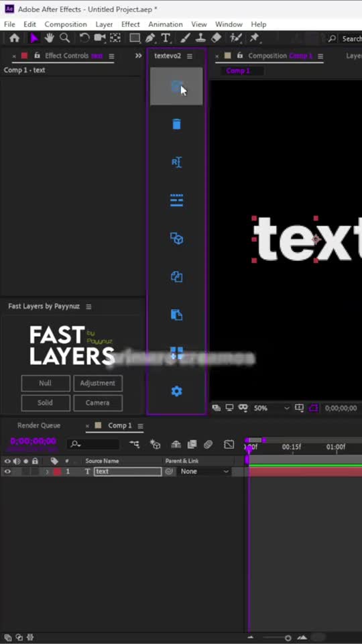Select the Rotation tool
The image size is (362, 644).
pyautogui.click(x=84, y=38)
